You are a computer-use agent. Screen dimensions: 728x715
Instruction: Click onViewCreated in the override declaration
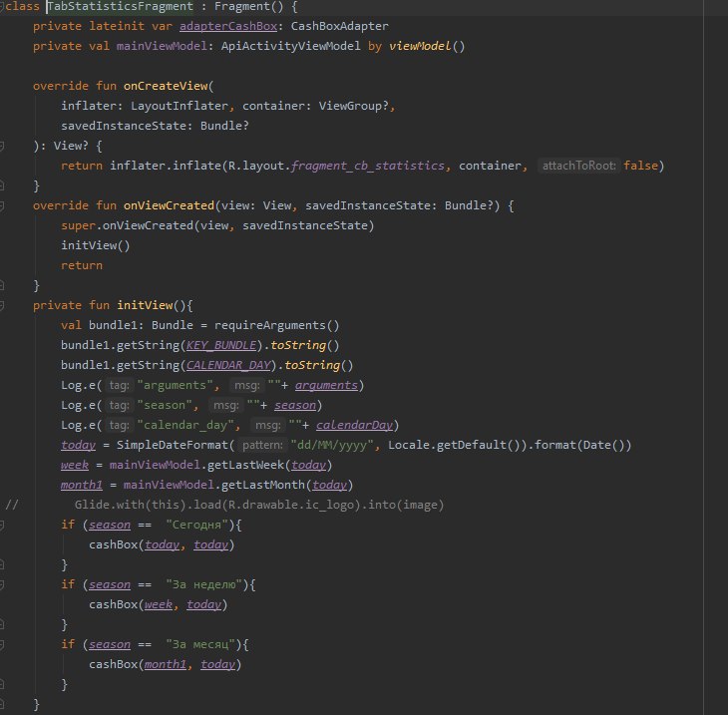(x=169, y=205)
